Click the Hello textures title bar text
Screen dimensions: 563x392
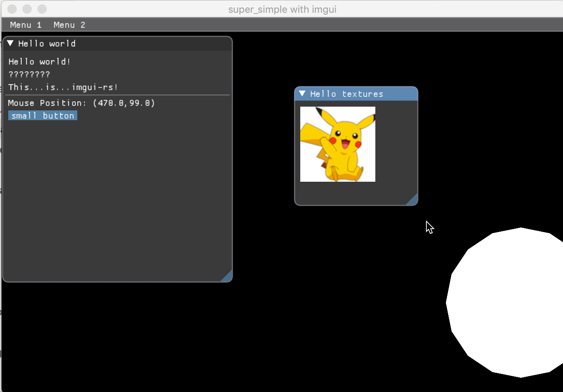click(x=347, y=94)
